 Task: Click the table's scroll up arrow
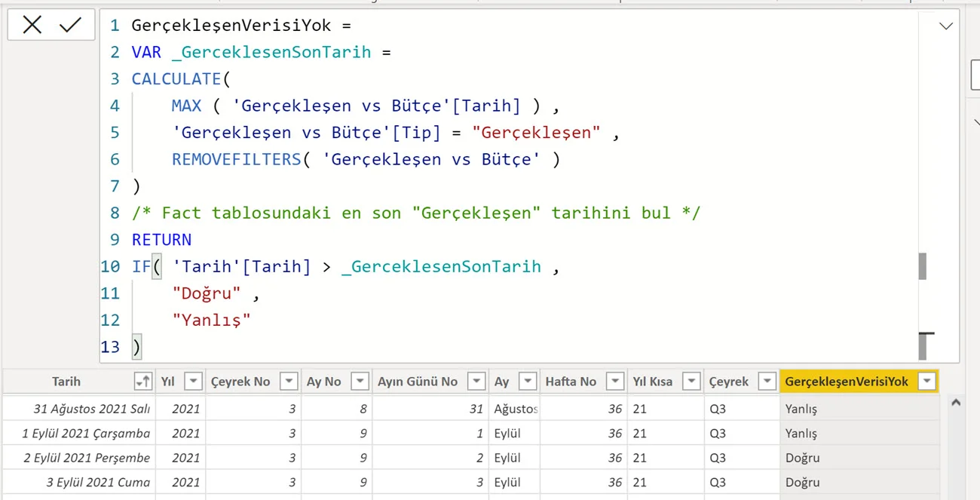[x=956, y=403]
